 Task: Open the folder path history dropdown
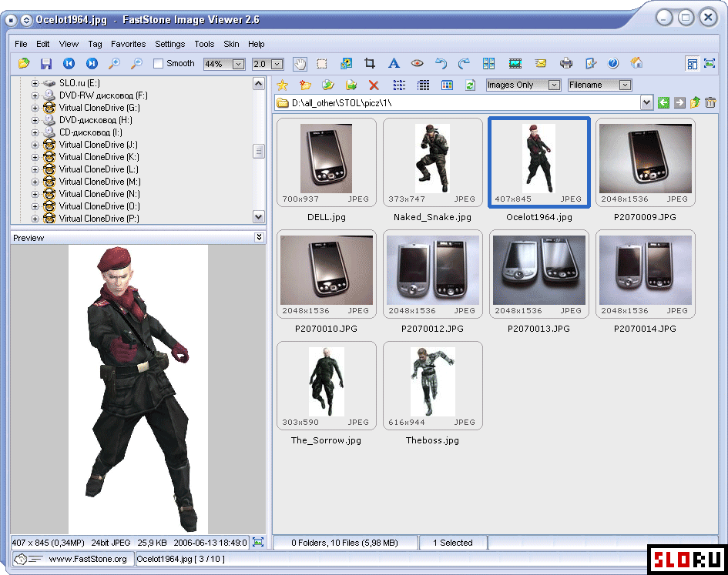coord(647,103)
